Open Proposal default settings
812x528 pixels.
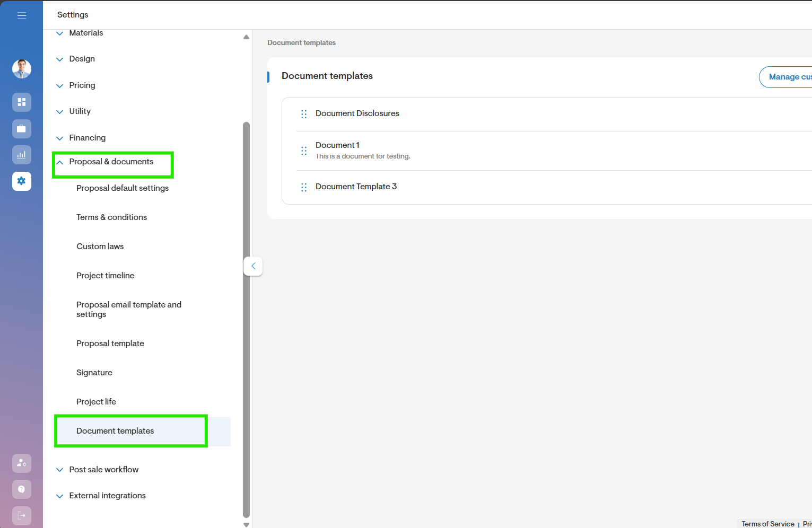[123, 188]
